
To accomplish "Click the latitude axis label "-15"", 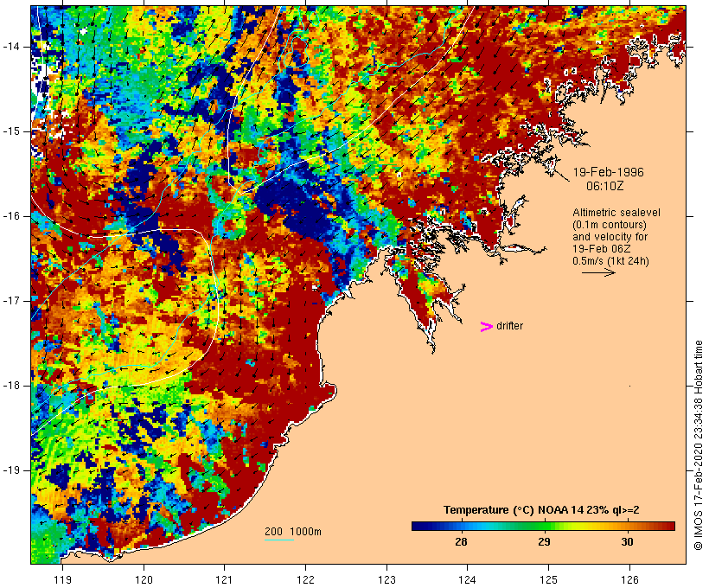I will tap(10, 131).
